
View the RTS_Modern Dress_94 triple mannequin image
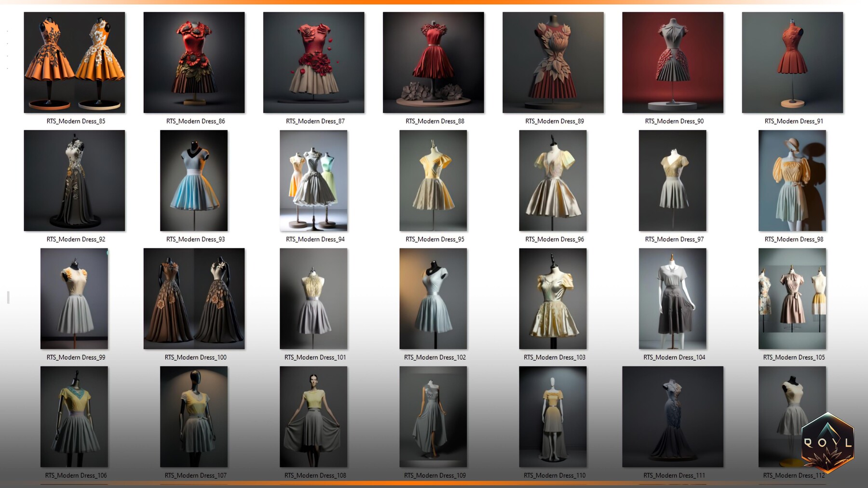pyautogui.click(x=313, y=180)
